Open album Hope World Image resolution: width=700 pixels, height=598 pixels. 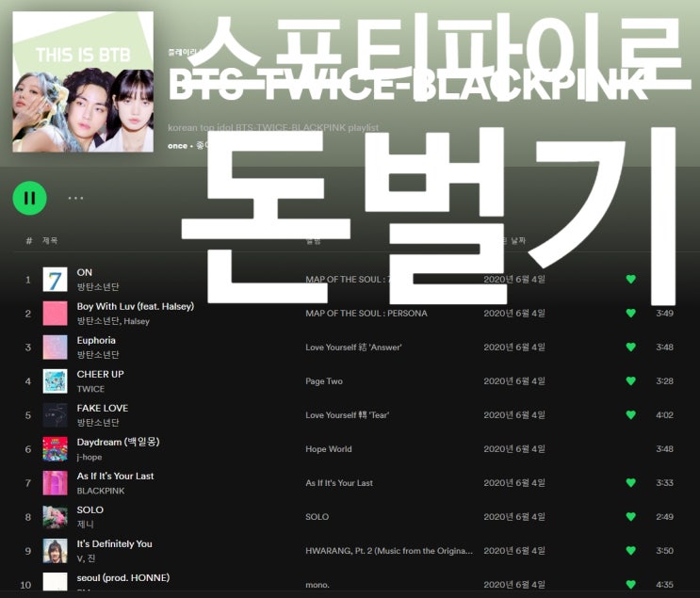pyautogui.click(x=329, y=449)
